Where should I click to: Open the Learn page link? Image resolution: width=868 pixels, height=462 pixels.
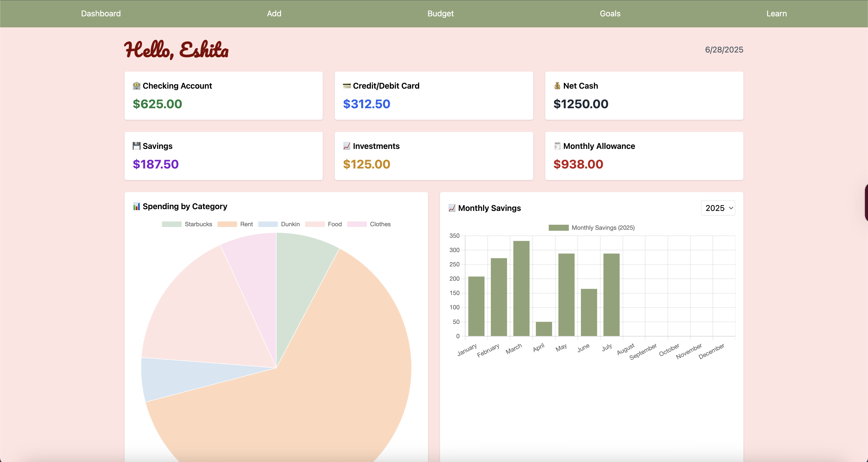pyautogui.click(x=776, y=14)
